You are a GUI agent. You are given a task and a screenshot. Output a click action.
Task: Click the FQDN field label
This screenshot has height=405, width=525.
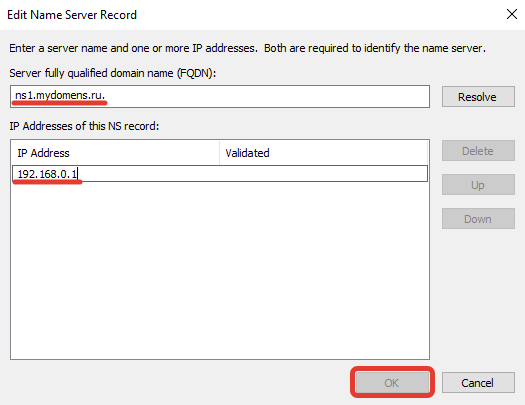(x=112, y=73)
